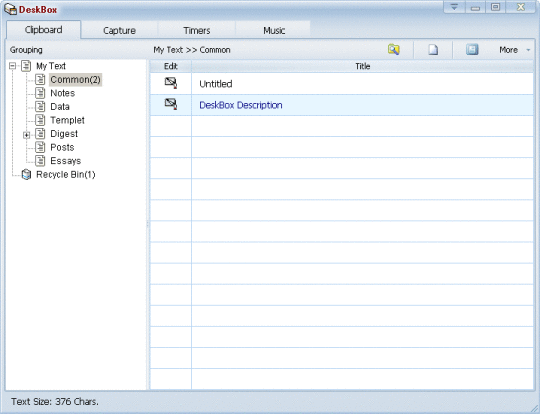Select Common(2) group in tree
Screen dimensions: 540x414
[75, 80]
